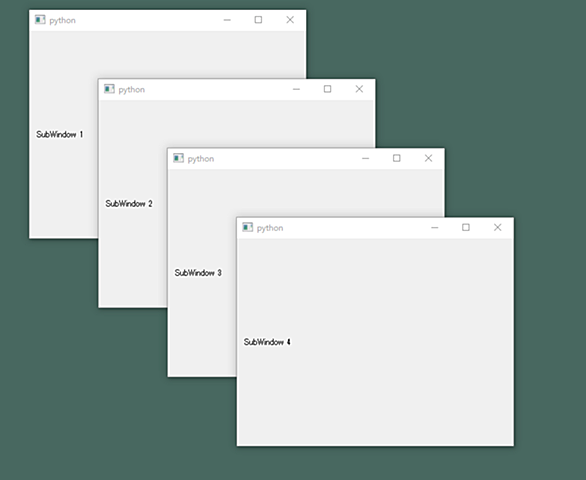This screenshot has width=586, height=480.
Task: Maximize the SubWindow 1 window
Action: pyautogui.click(x=258, y=20)
